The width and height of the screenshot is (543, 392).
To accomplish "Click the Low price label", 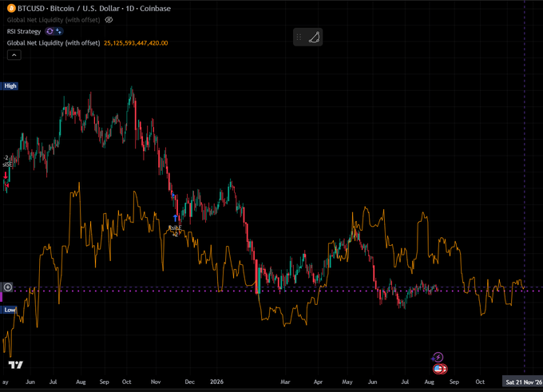I will 10,310.
